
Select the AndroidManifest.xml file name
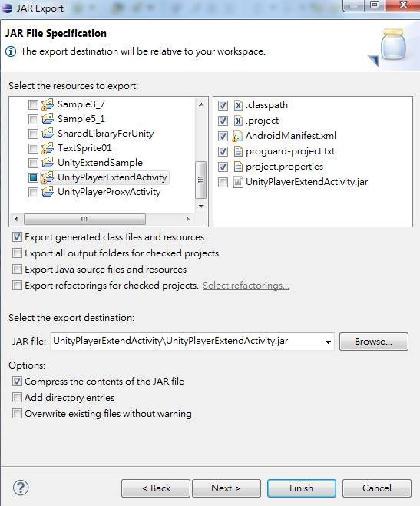(291, 136)
